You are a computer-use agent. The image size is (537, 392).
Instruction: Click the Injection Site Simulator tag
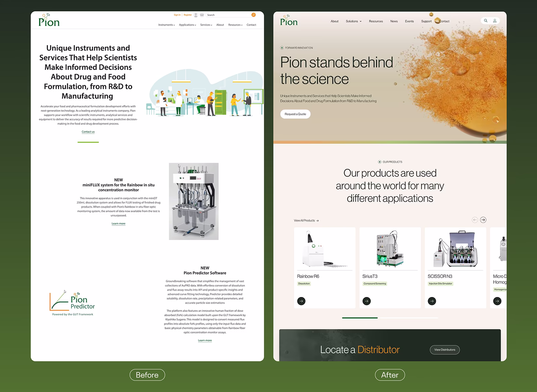pos(441,284)
